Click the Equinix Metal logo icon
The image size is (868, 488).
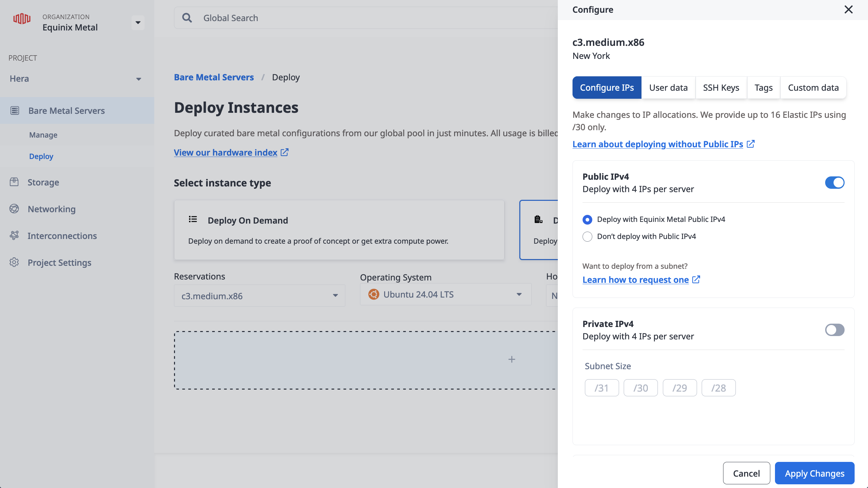pos(22,19)
